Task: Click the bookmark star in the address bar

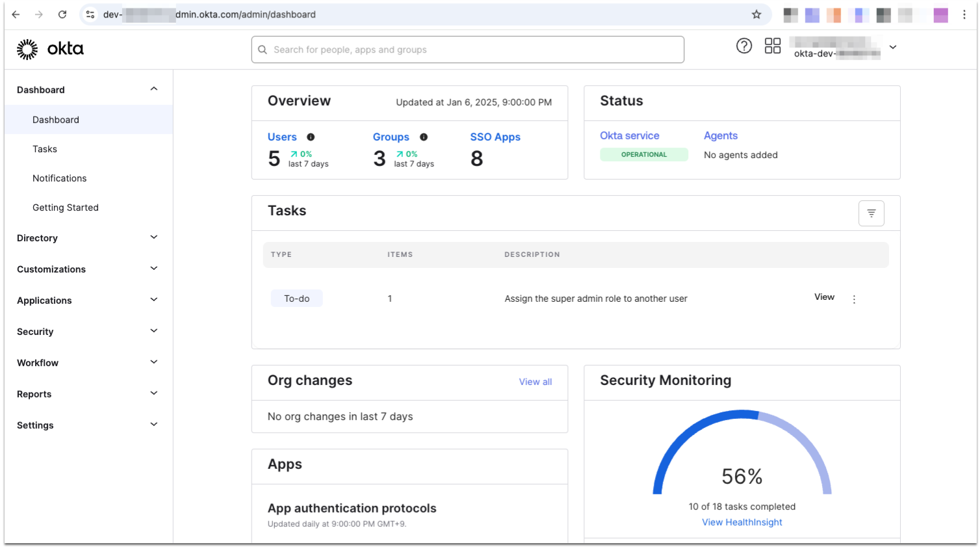Action: click(756, 14)
